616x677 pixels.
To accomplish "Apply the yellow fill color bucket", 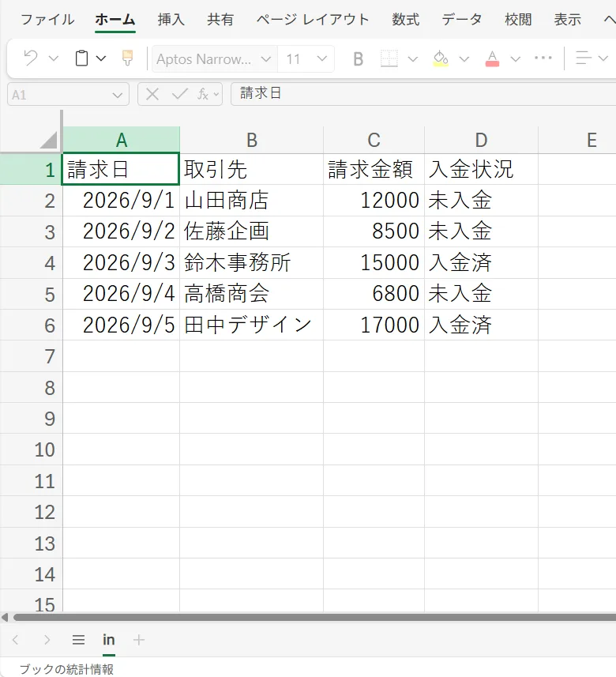I will tap(441, 58).
